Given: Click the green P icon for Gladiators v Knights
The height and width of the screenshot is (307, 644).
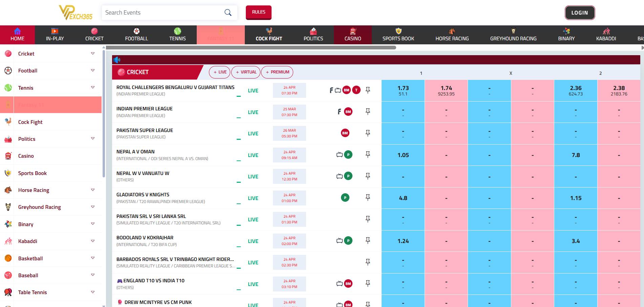Looking at the screenshot, I should click(345, 198).
